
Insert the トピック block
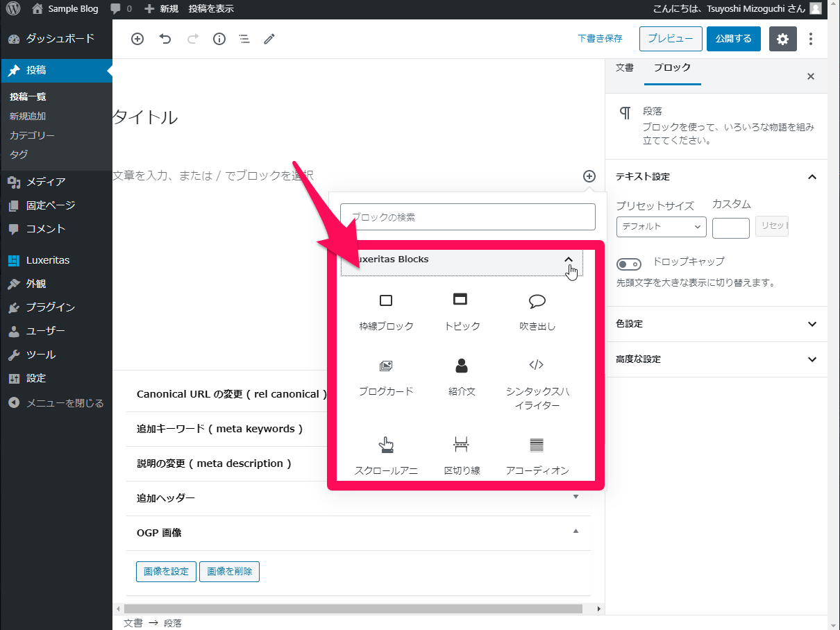461,311
